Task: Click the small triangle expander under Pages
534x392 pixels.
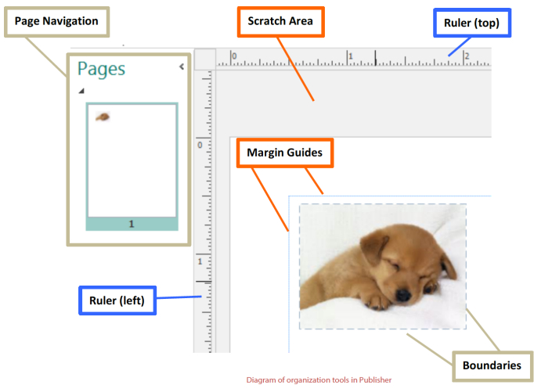Action: tap(81, 92)
